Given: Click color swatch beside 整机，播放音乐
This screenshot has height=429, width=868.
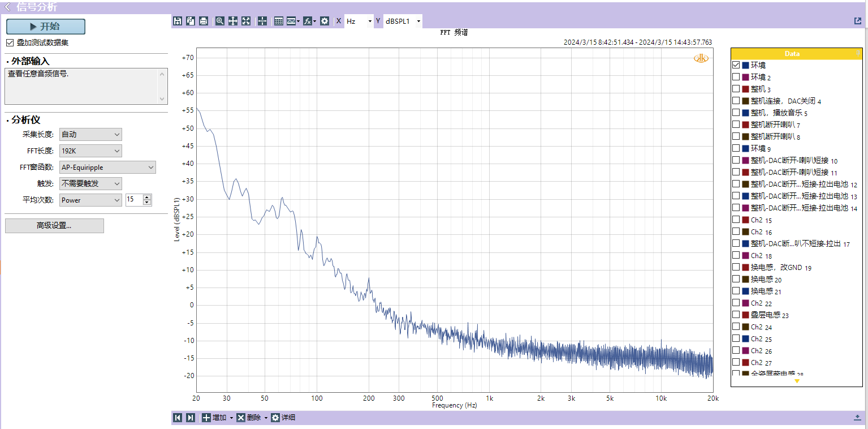Looking at the screenshot, I should click(x=745, y=113).
